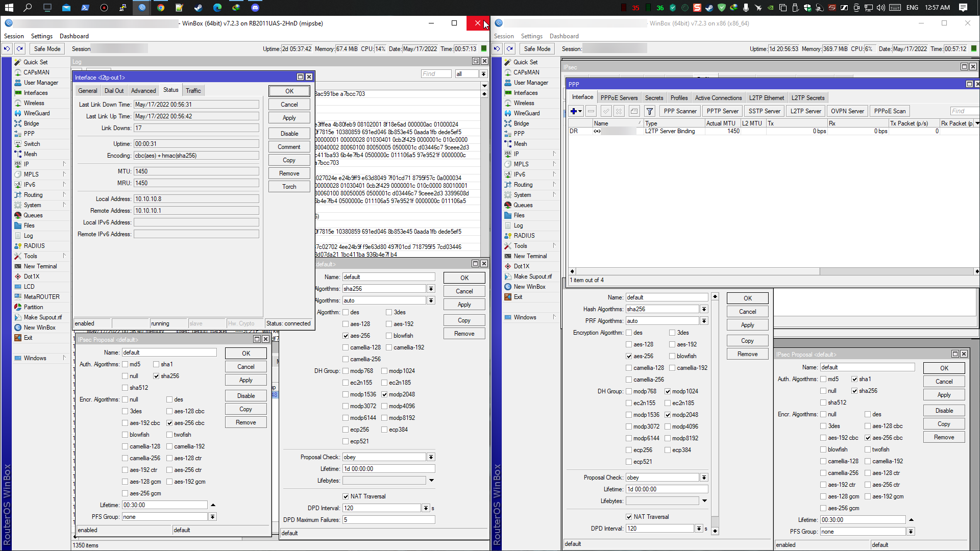Click the minus remove icon in PPP toolbar

[591, 111]
